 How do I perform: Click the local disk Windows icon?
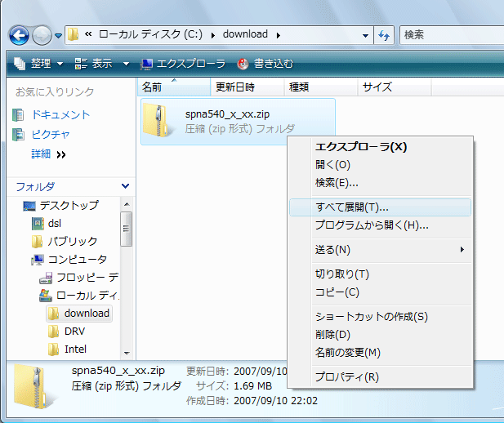45,296
